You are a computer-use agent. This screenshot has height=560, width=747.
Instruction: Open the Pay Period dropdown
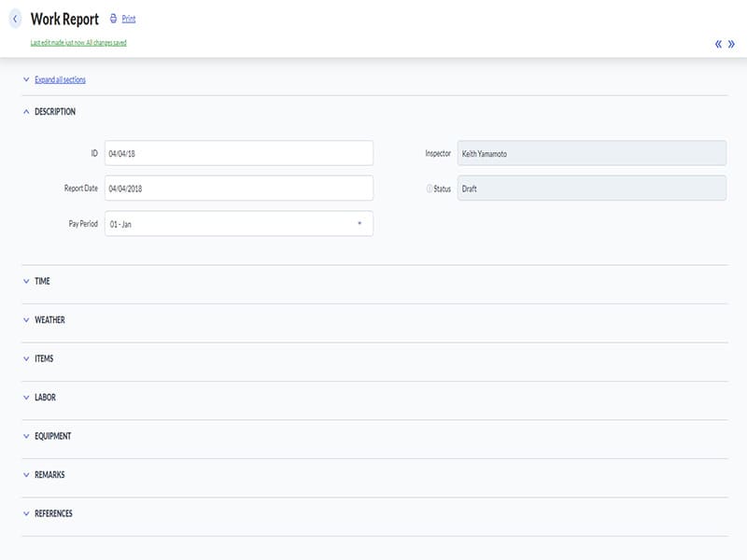(x=238, y=224)
